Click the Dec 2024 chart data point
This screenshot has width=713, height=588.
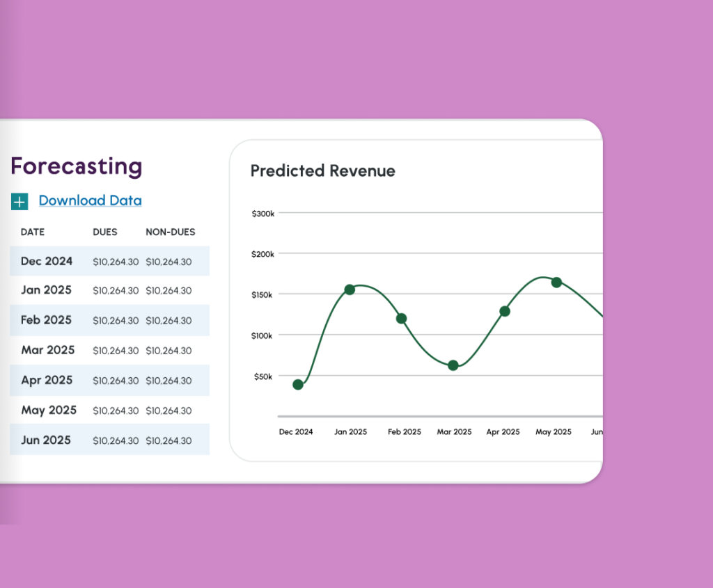pyautogui.click(x=298, y=385)
